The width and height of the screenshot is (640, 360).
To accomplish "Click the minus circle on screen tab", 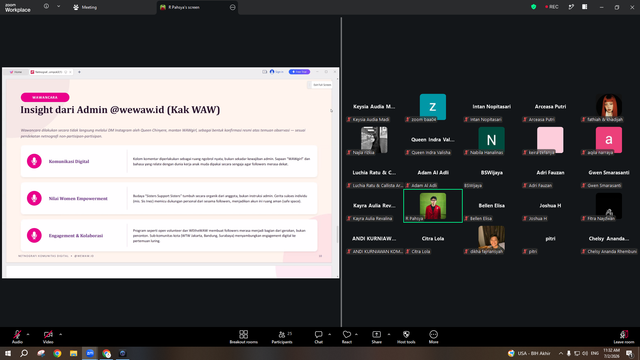I will coord(232,7).
